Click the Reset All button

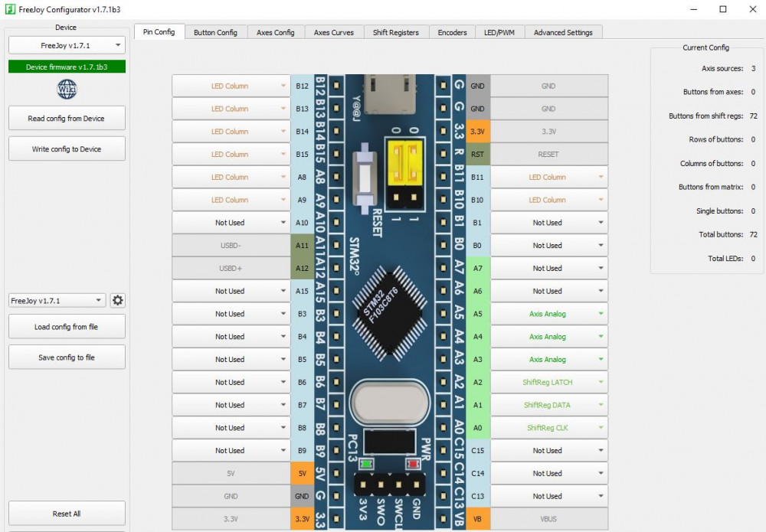[67, 514]
